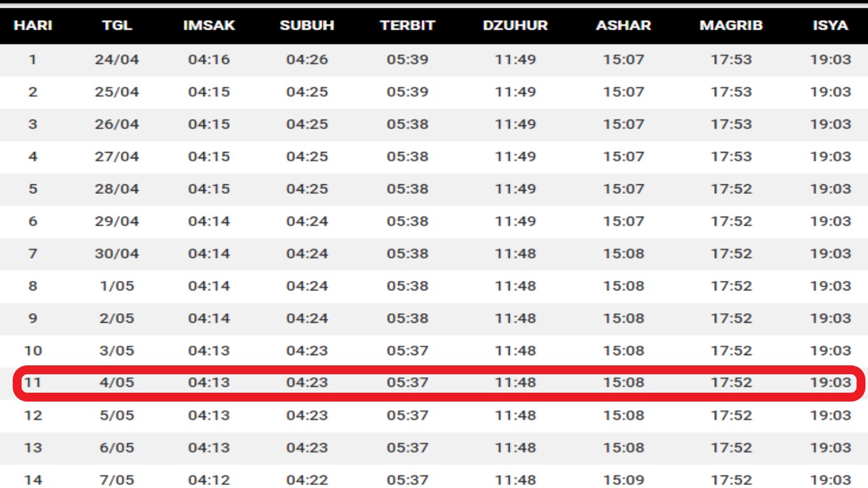The height and width of the screenshot is (488, 868).
Task: Click the IMSAK column header
Action: click(x=210, y=25)
